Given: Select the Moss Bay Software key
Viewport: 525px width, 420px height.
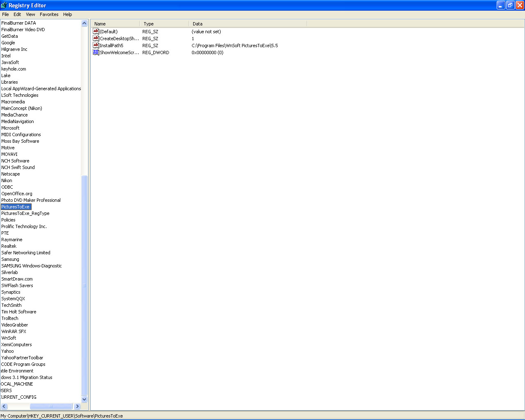Looking at the screenshot, I should (x=20, y=141).
